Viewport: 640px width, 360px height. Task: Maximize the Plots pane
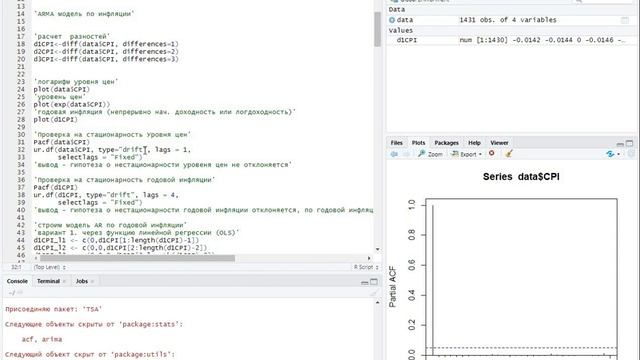tap(629, 143)
